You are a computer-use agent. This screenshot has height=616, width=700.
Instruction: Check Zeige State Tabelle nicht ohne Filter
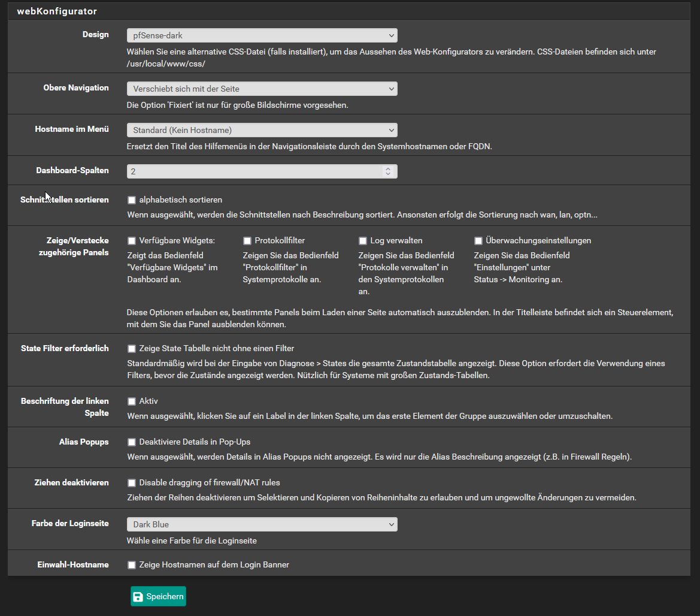tap(132, 348)
